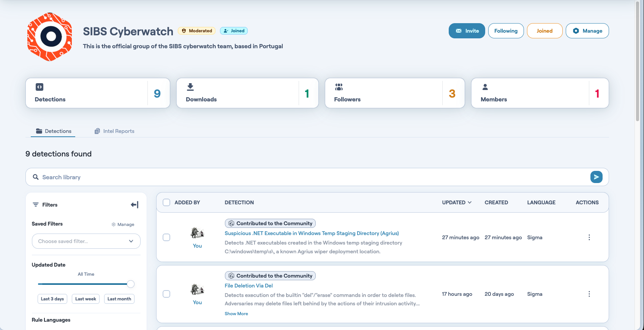The height and width of the screenshot is (330, 644).
Task: Click the avatar for the Agrius detection
Action: 198,232
